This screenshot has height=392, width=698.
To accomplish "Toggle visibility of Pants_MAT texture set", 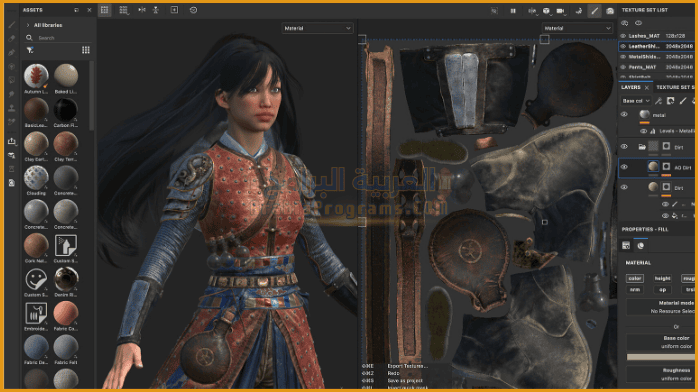I will 623,67.
